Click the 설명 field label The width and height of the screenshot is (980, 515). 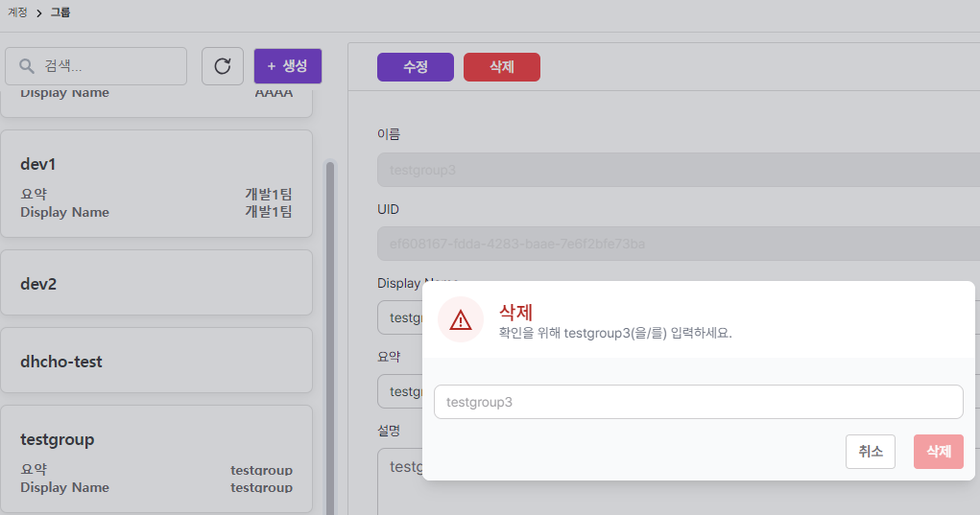coord(389,431)
